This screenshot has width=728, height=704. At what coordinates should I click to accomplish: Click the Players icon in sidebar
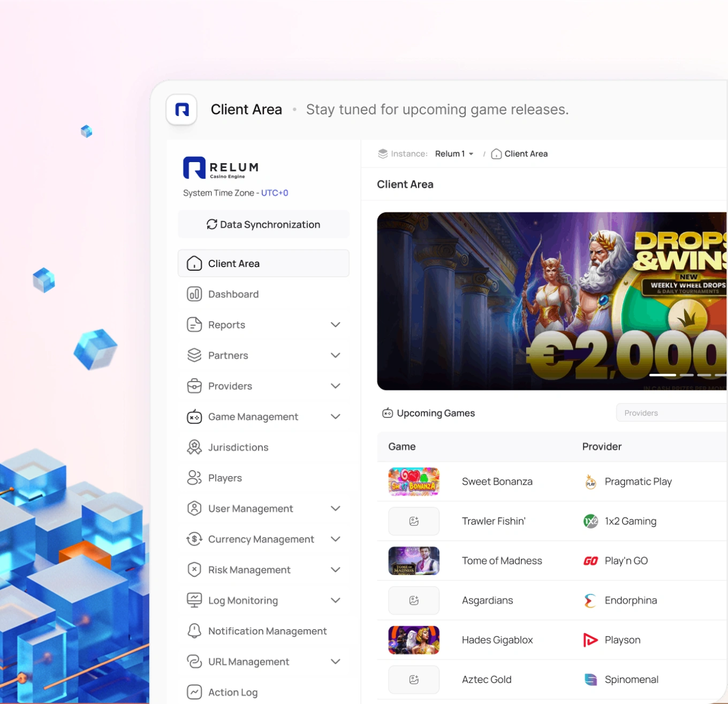[x=194, y=478]
